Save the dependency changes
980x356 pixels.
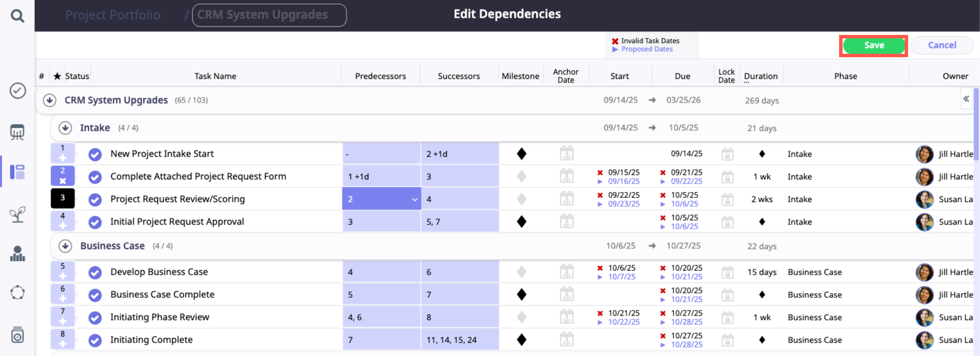point(873,45)
